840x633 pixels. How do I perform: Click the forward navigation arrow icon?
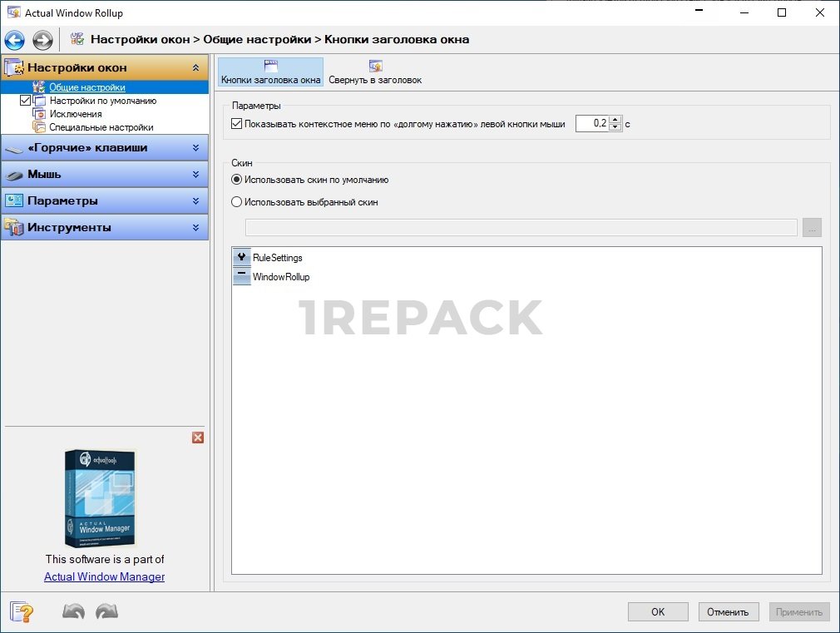point(42,40)
